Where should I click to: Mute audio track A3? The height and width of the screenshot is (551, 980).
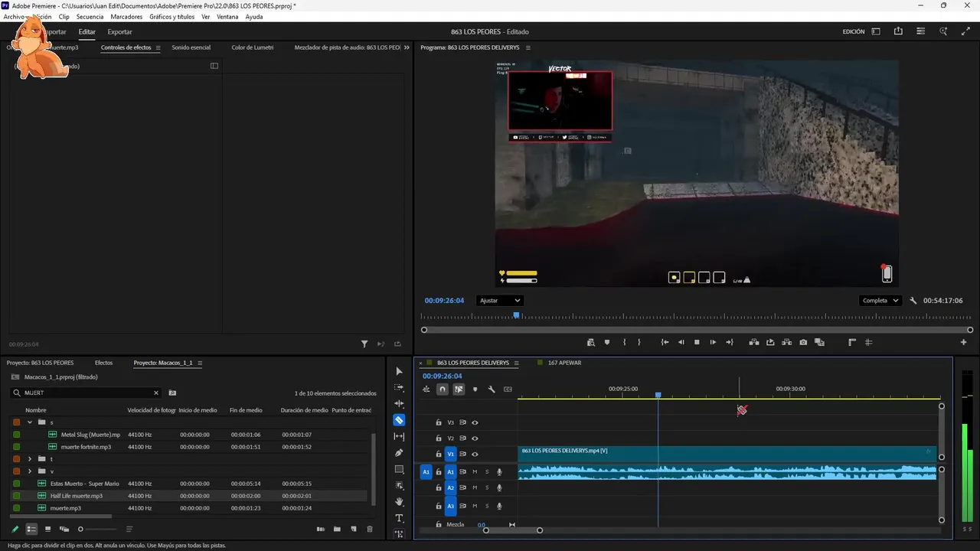coord(475,506)
